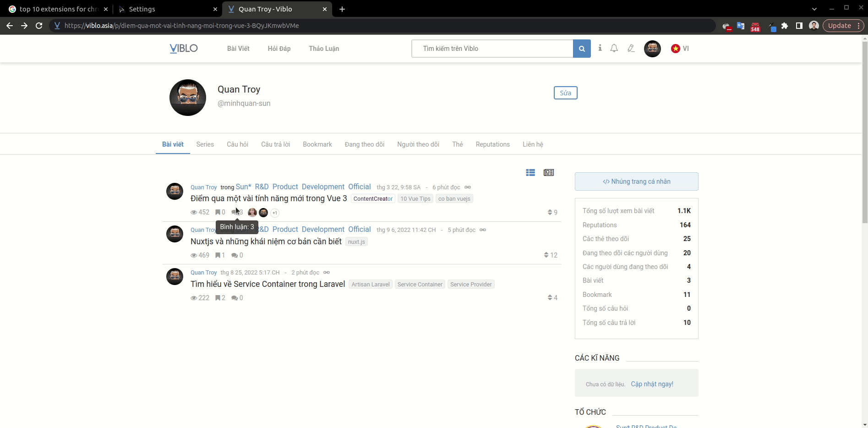Screen dimensions: 868x428
Task: Click the Viblo logo
Action: pyautogui.click(x=184, y=48)
